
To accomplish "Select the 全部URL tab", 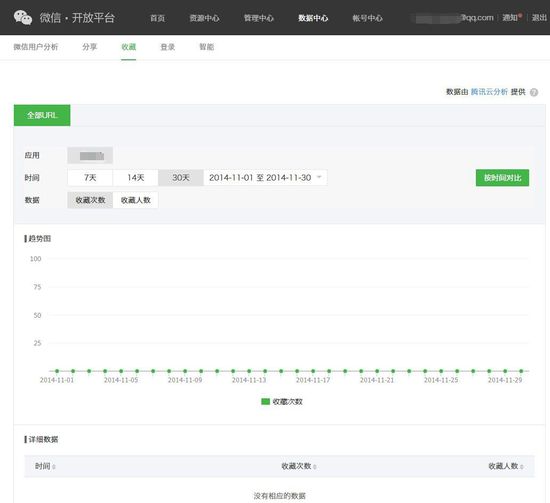I will coord(42,115).
